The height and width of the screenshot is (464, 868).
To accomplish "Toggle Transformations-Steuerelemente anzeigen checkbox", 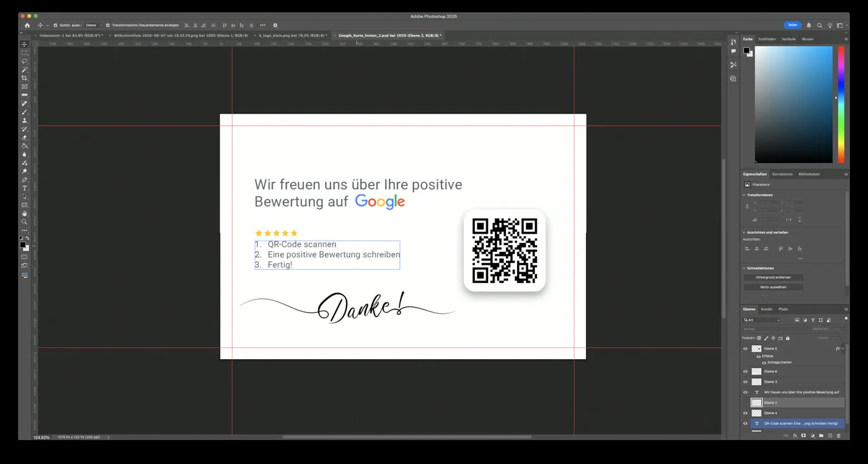I will click(108, 25).
